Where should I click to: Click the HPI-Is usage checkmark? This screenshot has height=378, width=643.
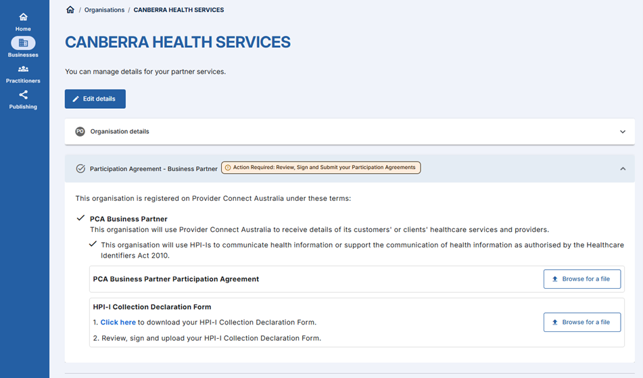pos(93,244)
